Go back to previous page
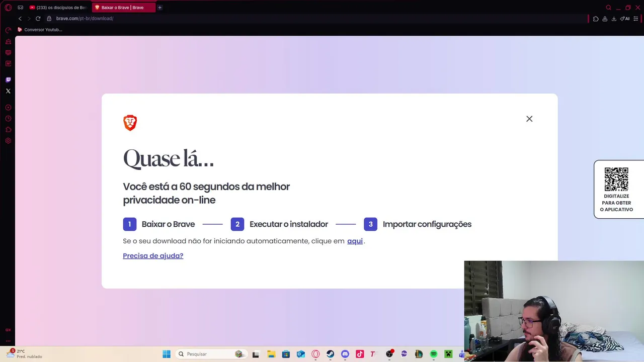This screenshot has height=362, width=644. point(20,19)
